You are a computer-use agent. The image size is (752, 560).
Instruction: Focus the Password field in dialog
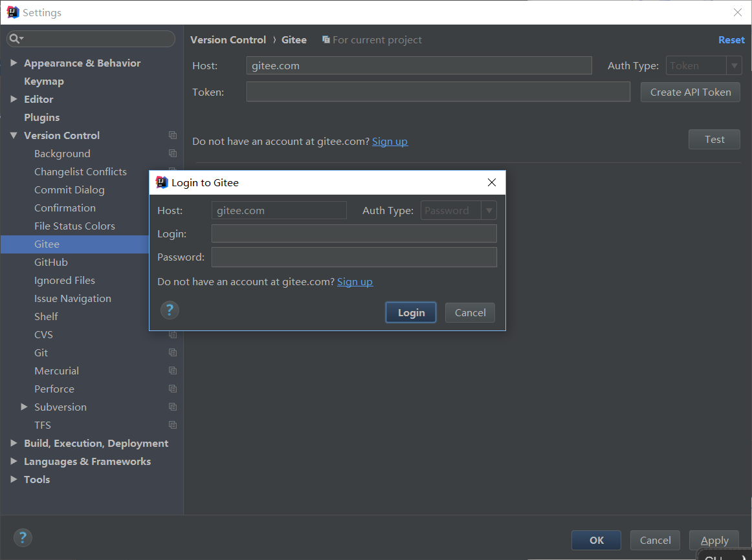coord(354,257)
